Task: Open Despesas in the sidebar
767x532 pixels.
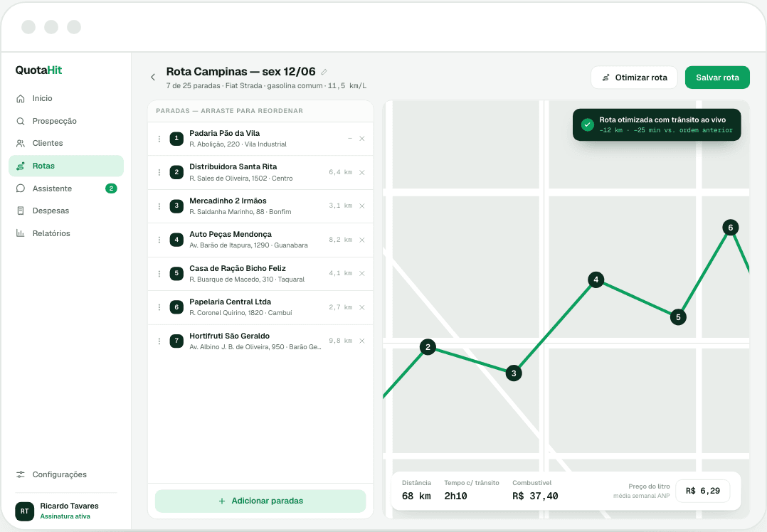Action: [x=66, y=211]
